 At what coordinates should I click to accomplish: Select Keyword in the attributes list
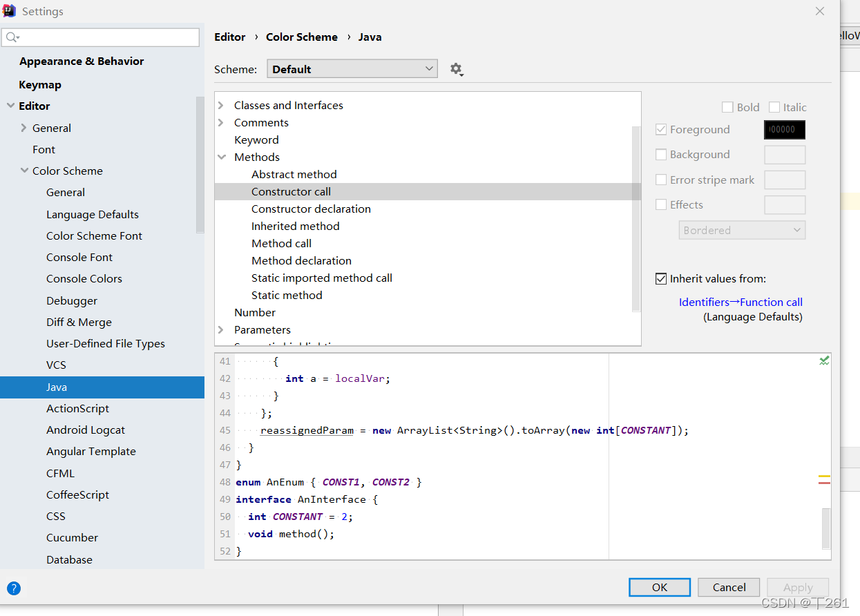(x=256, y=139)
